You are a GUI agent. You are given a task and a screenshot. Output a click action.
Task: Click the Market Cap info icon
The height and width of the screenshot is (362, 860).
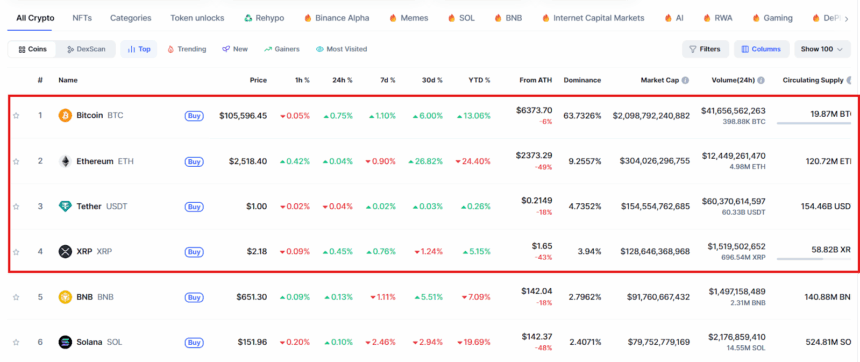pyautogui.click(x=686, y=80)
